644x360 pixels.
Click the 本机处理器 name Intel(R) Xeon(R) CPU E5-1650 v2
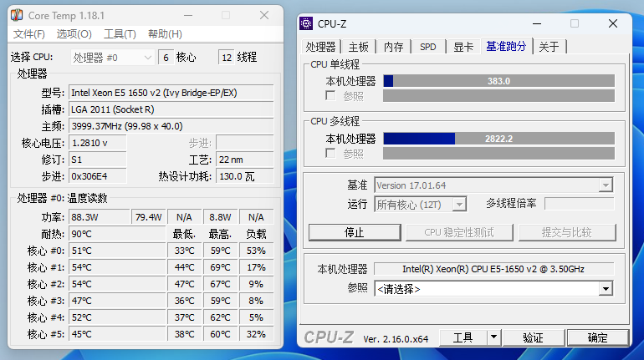[x=493, y=269]
